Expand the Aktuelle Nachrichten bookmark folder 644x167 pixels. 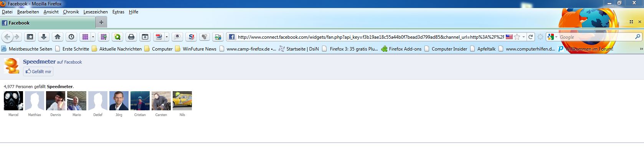coord(117,49)
